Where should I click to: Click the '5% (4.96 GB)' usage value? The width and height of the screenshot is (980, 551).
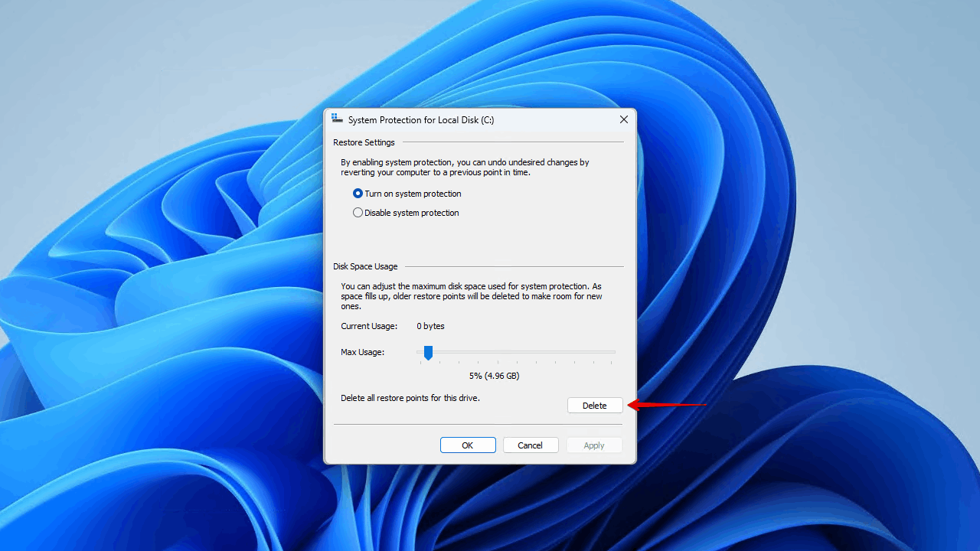pos(495,376)
